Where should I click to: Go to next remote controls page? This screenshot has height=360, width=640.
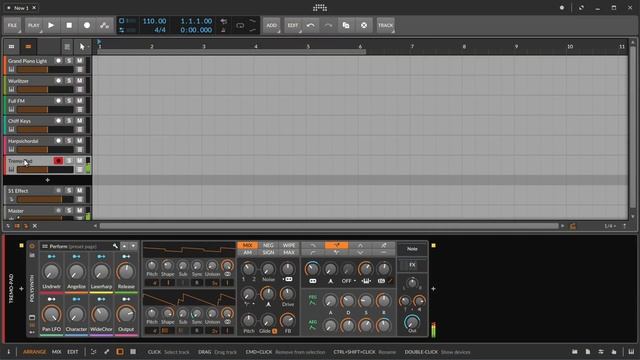(x=133, y=246)
